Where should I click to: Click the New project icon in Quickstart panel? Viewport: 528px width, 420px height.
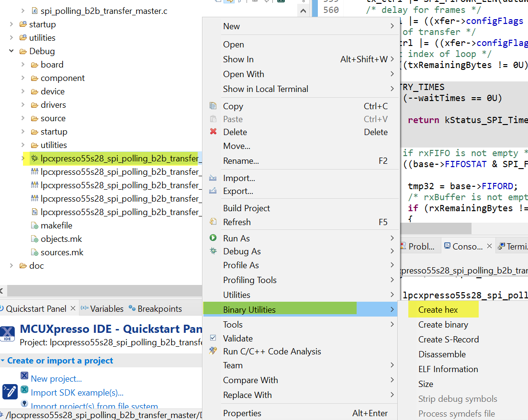tap(24, 376)
